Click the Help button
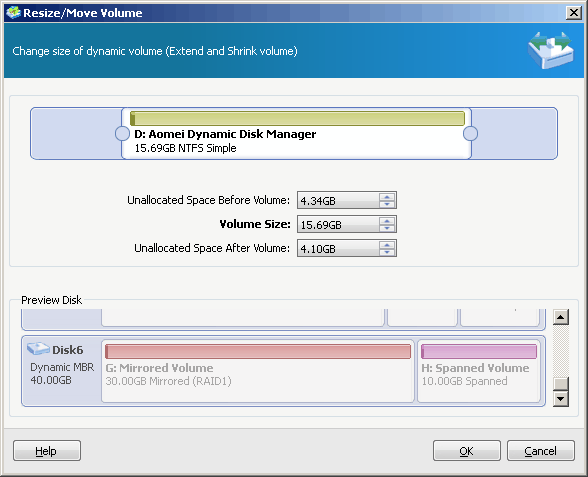588x477 pixels. tap(47, 450)
